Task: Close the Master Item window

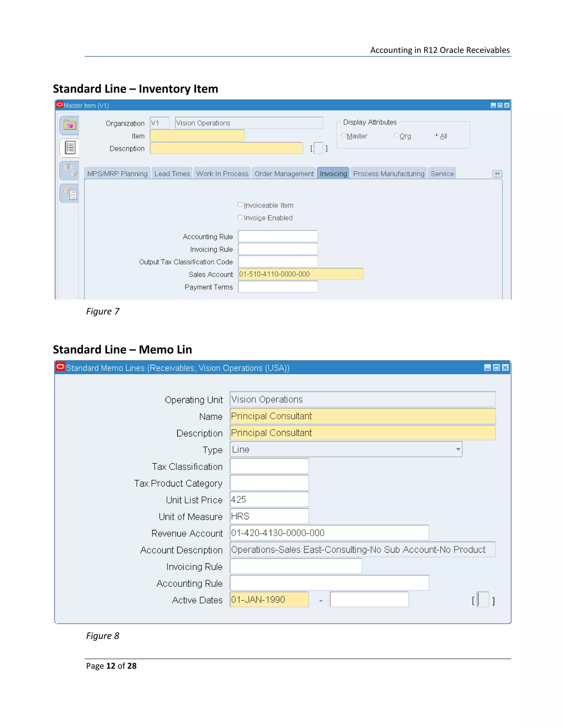Action: pos(507,105)
